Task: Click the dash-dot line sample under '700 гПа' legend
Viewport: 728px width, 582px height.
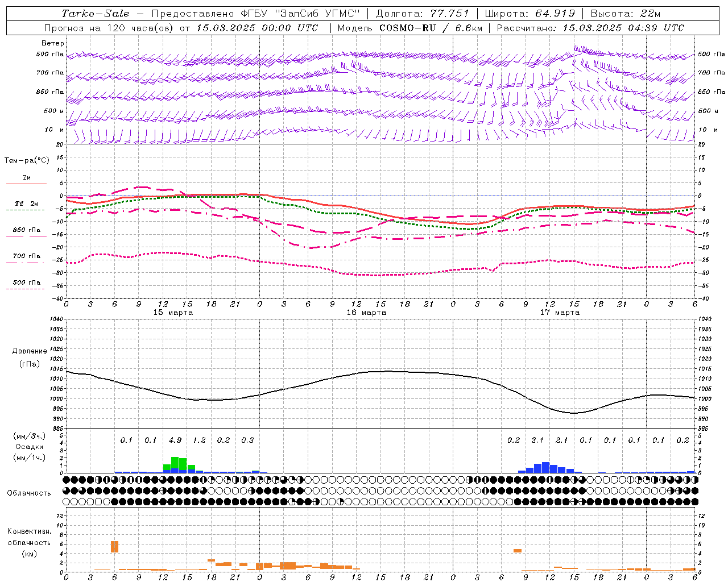Action: coord(25,262)
